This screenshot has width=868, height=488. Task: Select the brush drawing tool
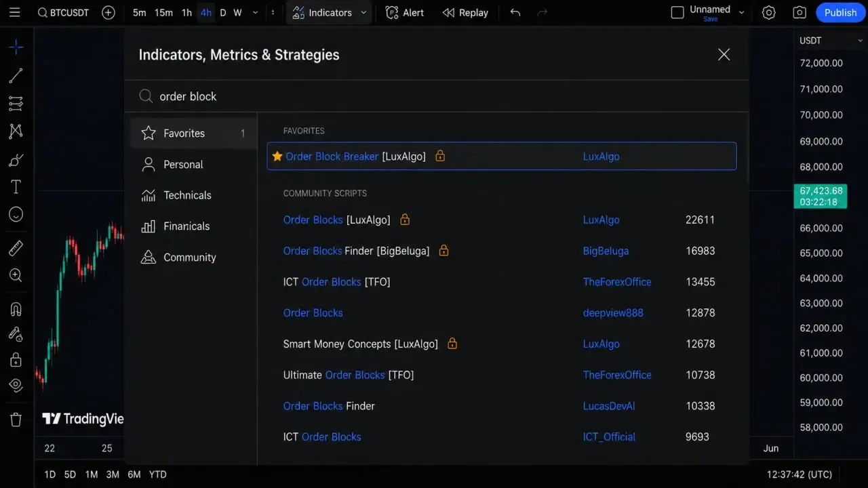[16, 160]
